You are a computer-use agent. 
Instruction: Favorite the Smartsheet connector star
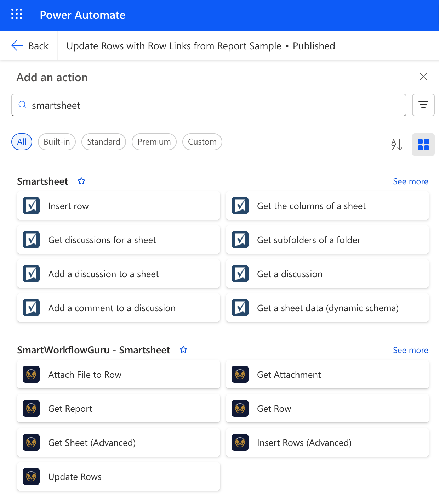81,181
